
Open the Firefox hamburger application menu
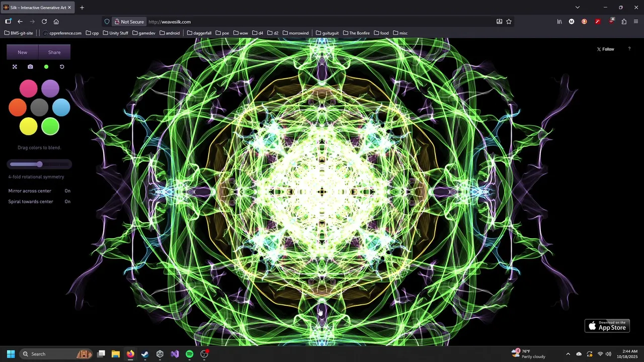[x=636, y=22]
